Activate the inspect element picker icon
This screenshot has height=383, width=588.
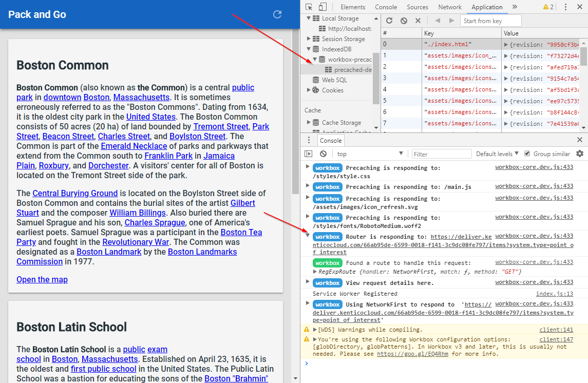pyautogui.click(x=309, y=7)
